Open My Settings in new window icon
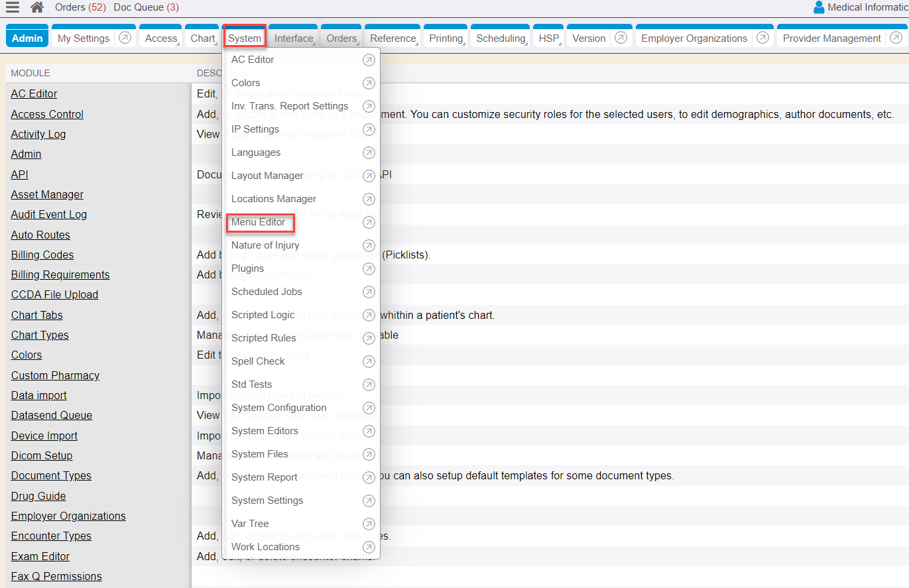This screenshot has height=588, width=909. click(x=125, y=38)
